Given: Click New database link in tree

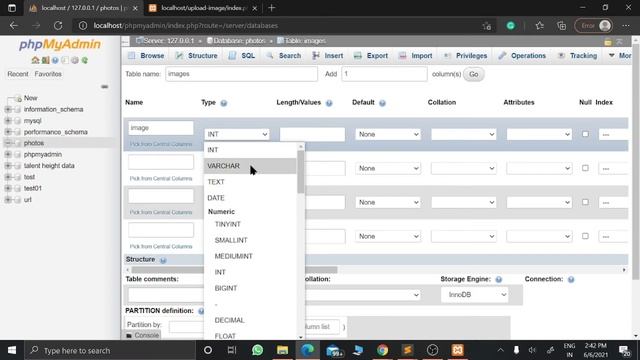Looking at the screenshot, I should coord(30,98).
